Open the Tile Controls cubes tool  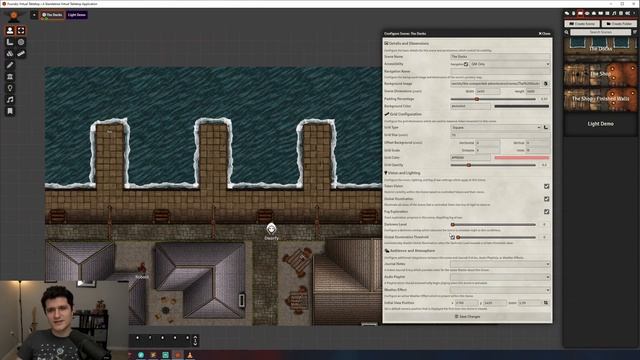click(x=10, y=53)
